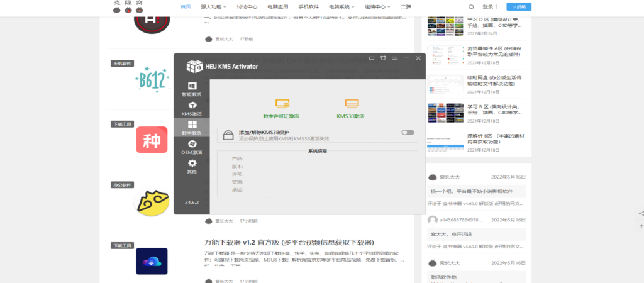Open 其他 gear settings in activator sidebar
Viewport: 644px width, 283px height.
tap(191, 167)
